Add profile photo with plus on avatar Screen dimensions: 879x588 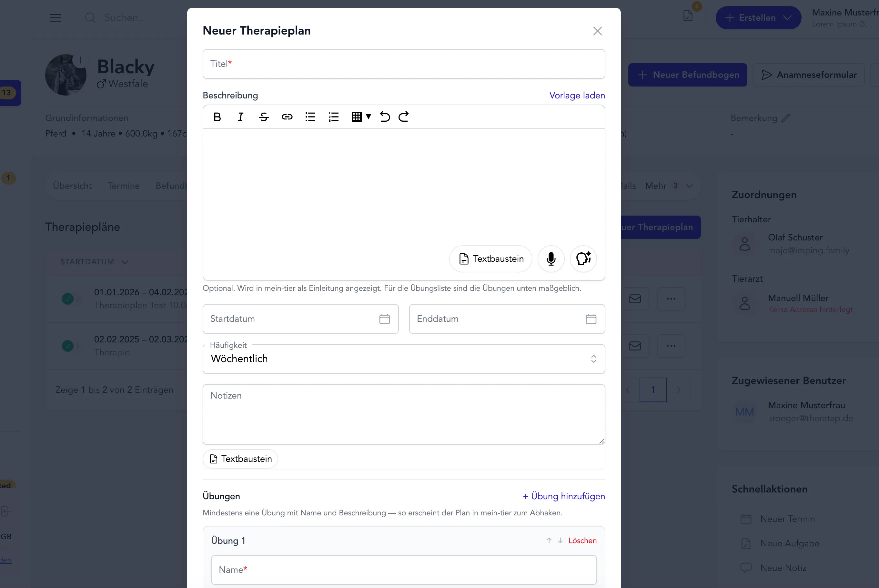[x=81, y=60]
